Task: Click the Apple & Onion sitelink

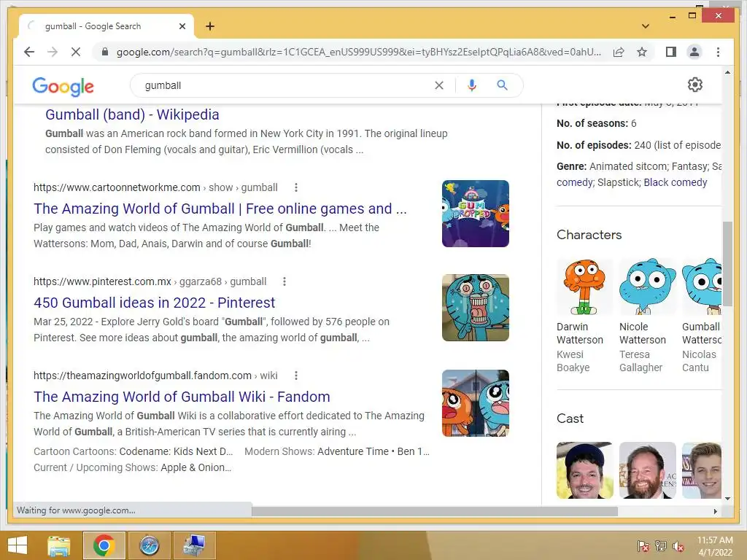Action: point(196,467)
